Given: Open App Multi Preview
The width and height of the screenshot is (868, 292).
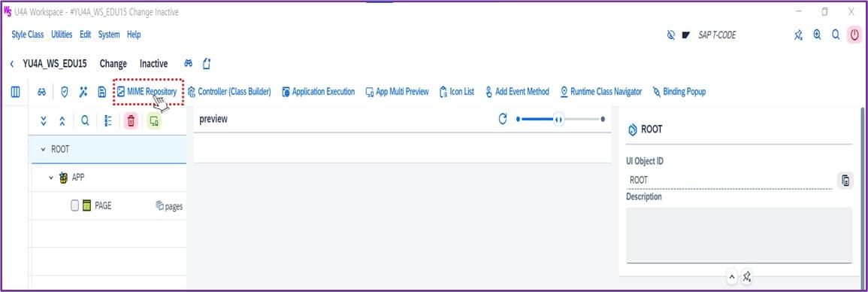Looking at the screenshot, I should 397,92.
